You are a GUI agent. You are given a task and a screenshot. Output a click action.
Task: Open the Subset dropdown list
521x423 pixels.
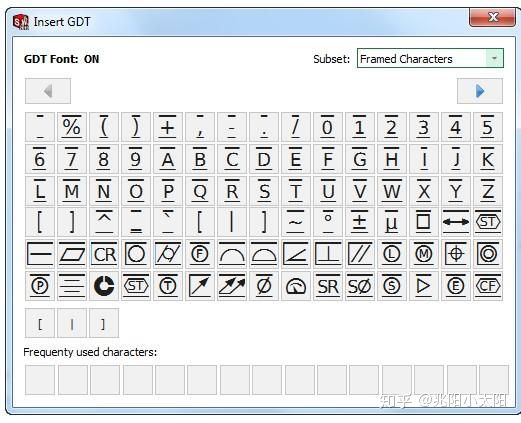pos(494,58)
